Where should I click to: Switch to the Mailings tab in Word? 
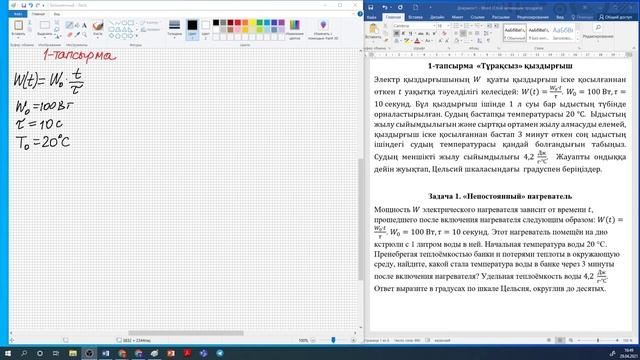pyautogui.click(x=500, y=17)
